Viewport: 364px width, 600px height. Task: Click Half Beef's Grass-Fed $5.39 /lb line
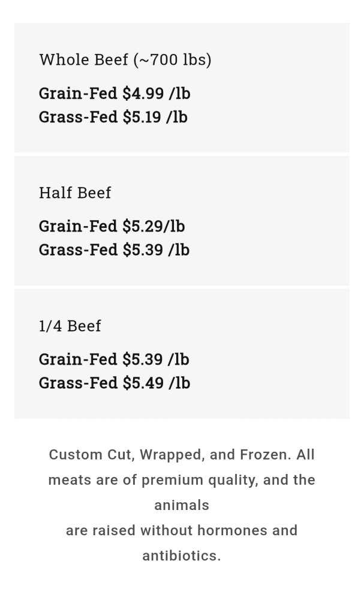point(114,250)
